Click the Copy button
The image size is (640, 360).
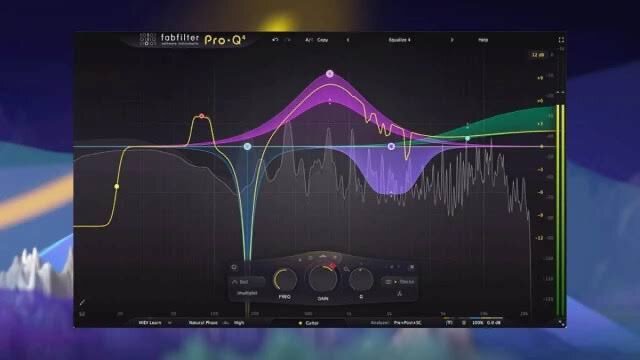(322, 40)
